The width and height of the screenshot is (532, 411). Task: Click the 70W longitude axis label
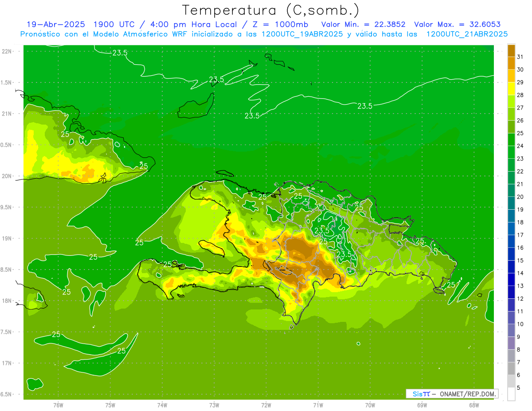point(370,405)
